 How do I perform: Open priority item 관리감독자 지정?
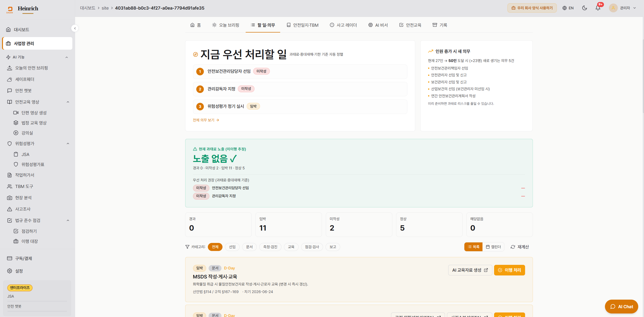(x=300, y=89)
